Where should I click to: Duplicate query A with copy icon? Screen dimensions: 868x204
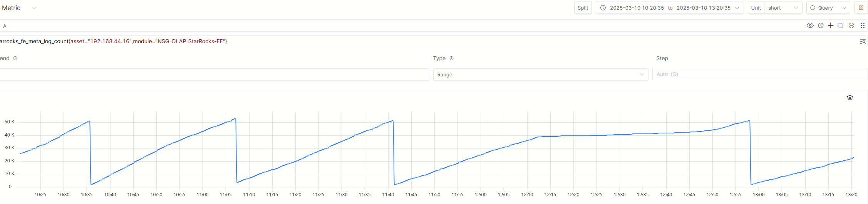tap(841, 25)
